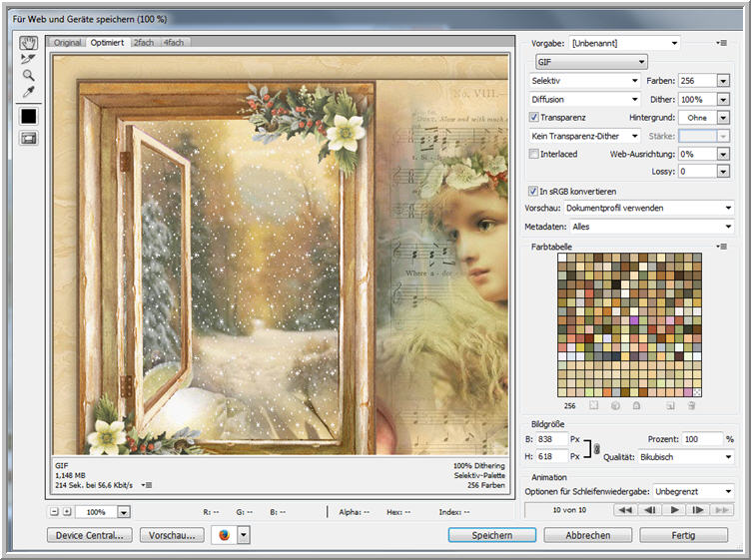Click the Prozent field showing 100
Image resolution: width=751 pixels, height=560 pixels.
tap(702, 439)
